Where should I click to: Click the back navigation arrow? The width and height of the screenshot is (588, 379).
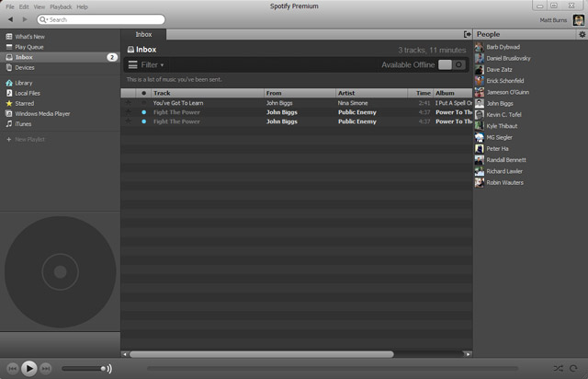pos(9,19)
